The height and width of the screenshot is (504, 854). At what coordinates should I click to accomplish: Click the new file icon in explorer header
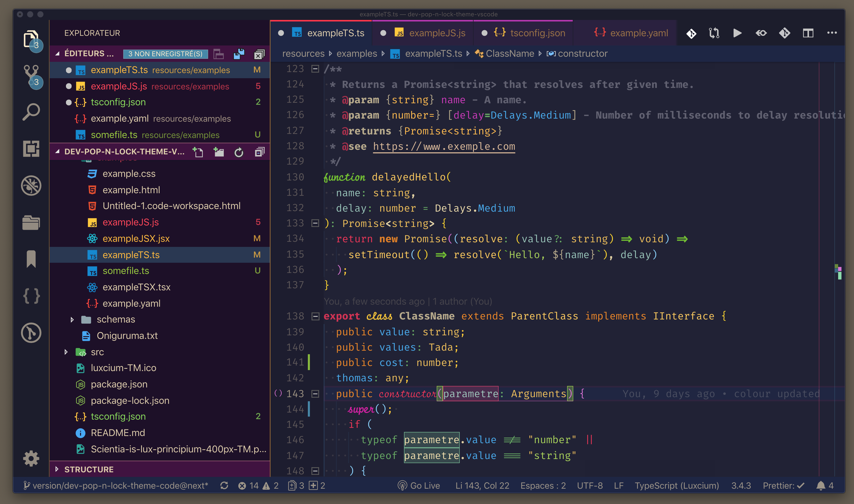(x=198, y=152)
